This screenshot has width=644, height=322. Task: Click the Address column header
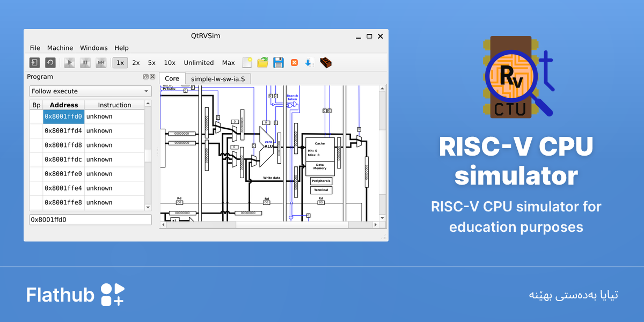pyautogui.click(x=64, y=105)
